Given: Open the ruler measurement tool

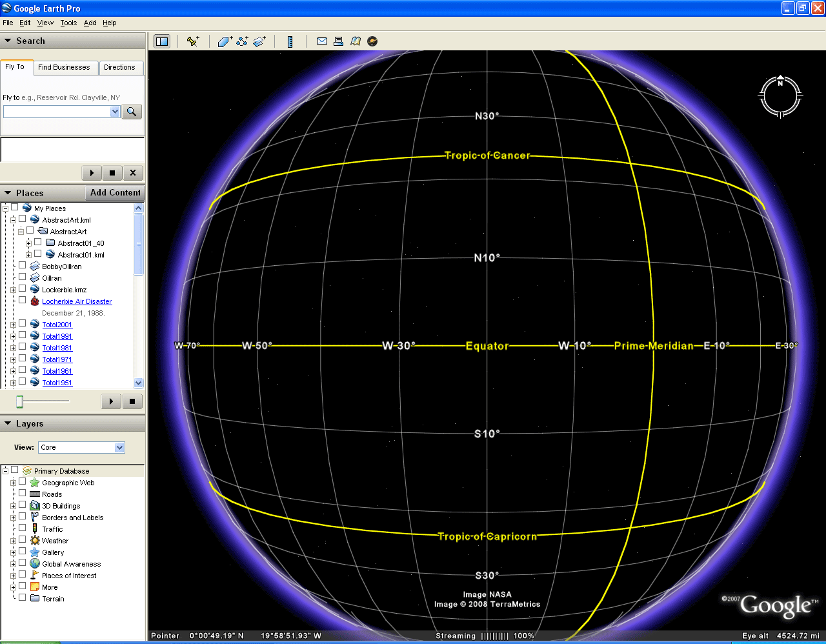Looking at the screenshot, I should pyautogui.click(x=290, y=41).
